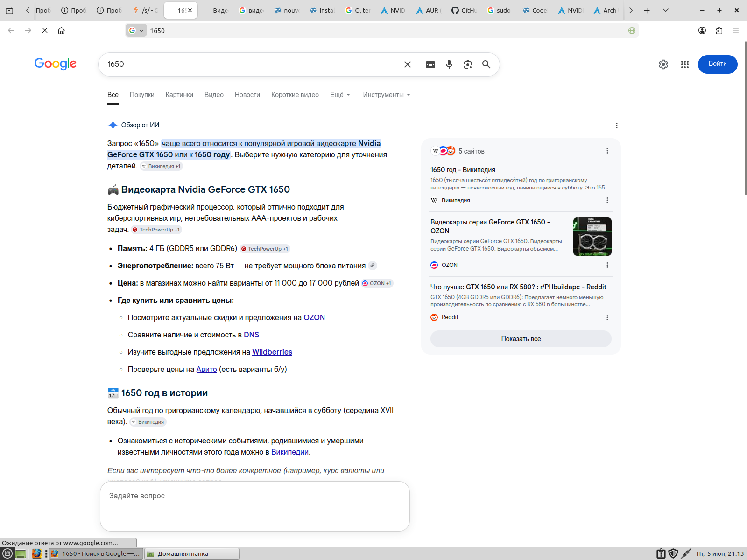Clear the Google search box with X

click(x=408, y=64)
